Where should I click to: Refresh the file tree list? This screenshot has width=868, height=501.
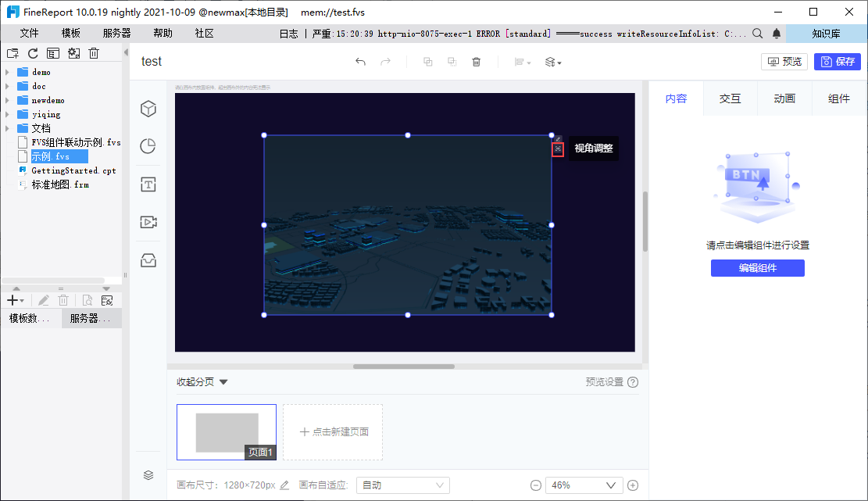point(33,53)
